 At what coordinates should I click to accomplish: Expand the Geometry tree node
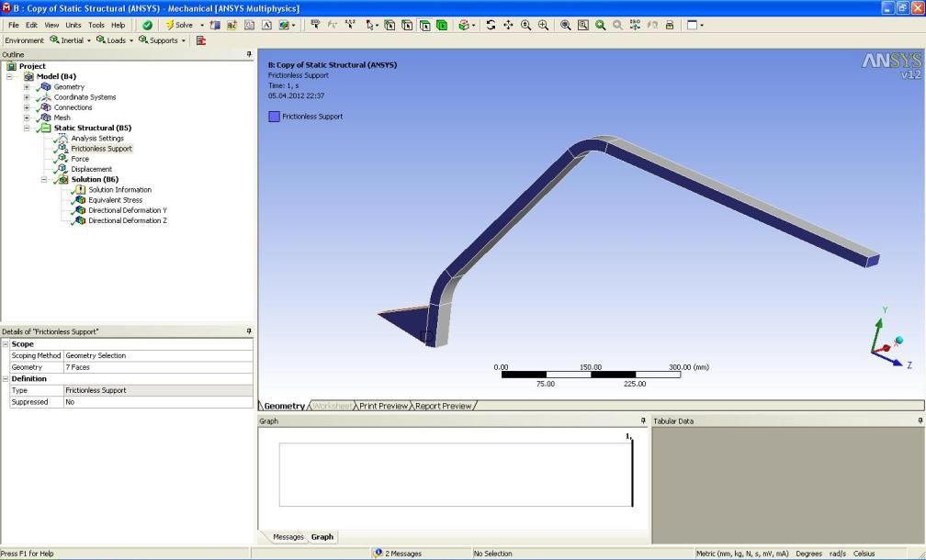click(x=27, y=86)
